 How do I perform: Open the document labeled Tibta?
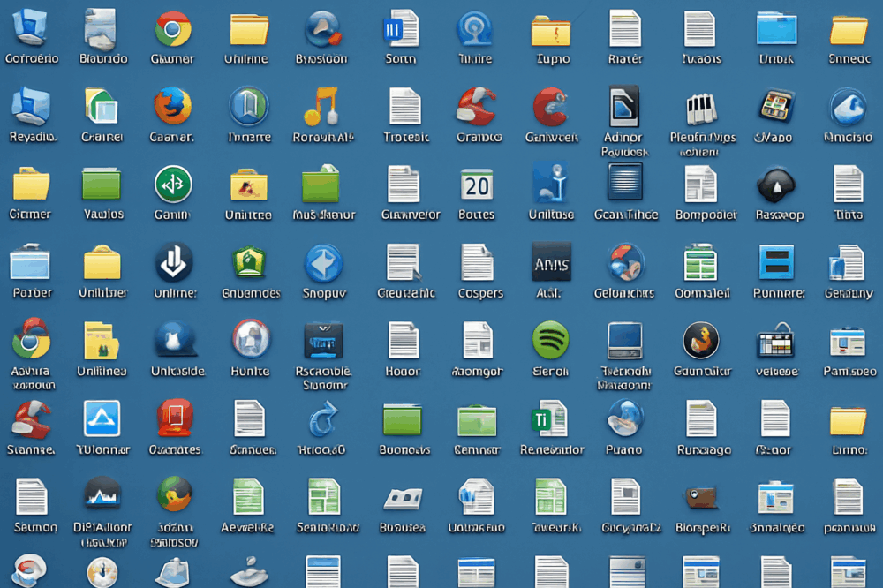(x=848, y=184)
